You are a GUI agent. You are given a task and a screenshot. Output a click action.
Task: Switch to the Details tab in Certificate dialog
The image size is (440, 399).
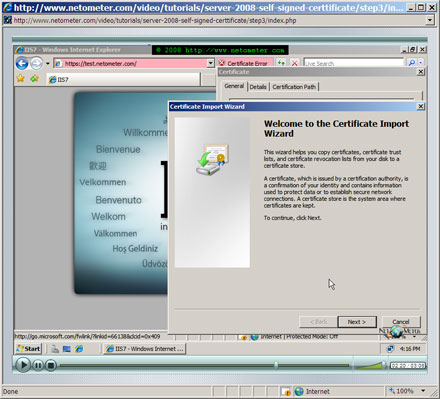(x=258, y=87)
